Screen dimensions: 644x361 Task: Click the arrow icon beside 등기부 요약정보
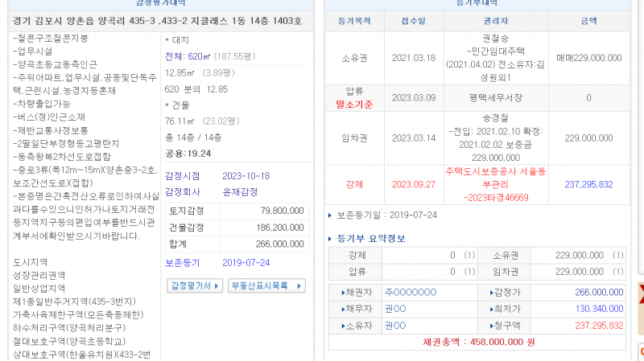331,239
